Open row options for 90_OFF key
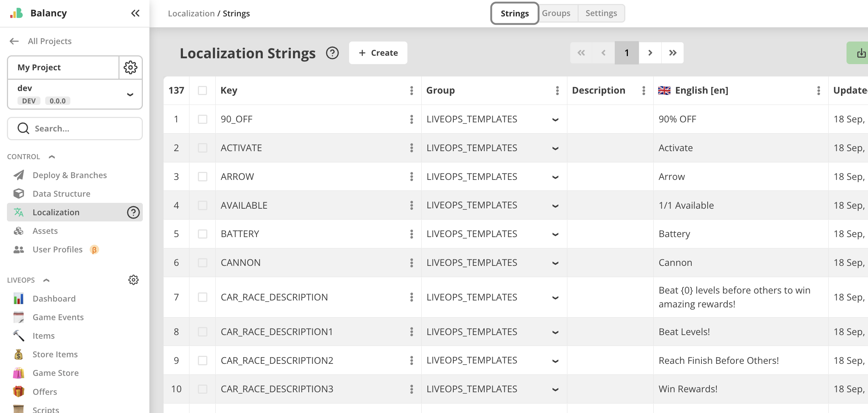Image resolution: width=868 pixels, height=413 pixels. [x=412, y=119]
